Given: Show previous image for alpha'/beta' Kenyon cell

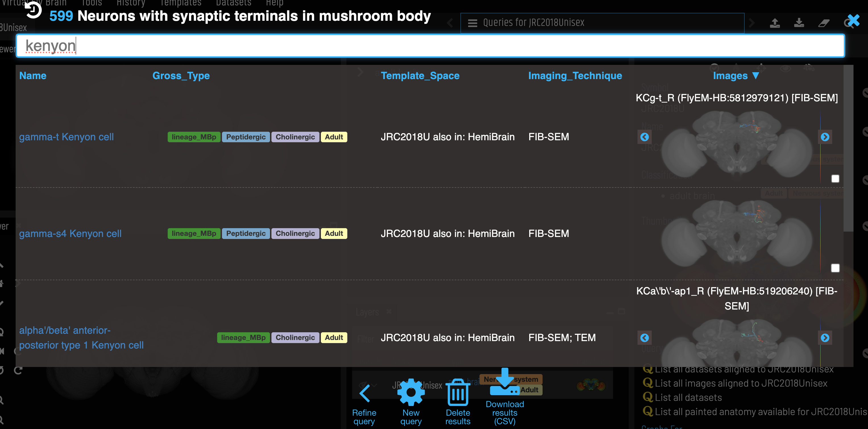Looking at the screenshot, I should tap(644, 338).
